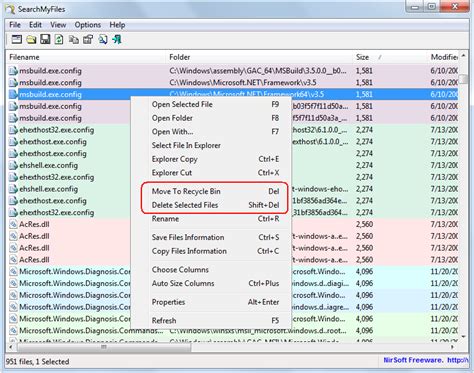
Task: Open the View menu
Action: (58, 25)
